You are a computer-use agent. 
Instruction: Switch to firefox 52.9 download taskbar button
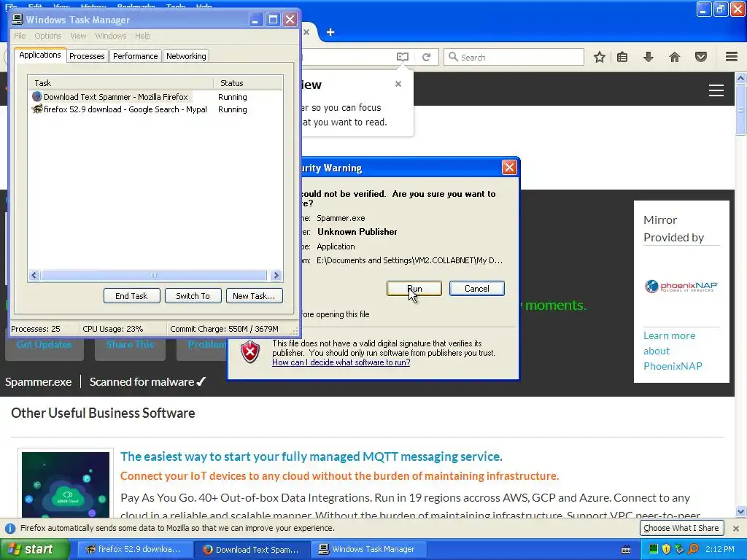[133, 549]
